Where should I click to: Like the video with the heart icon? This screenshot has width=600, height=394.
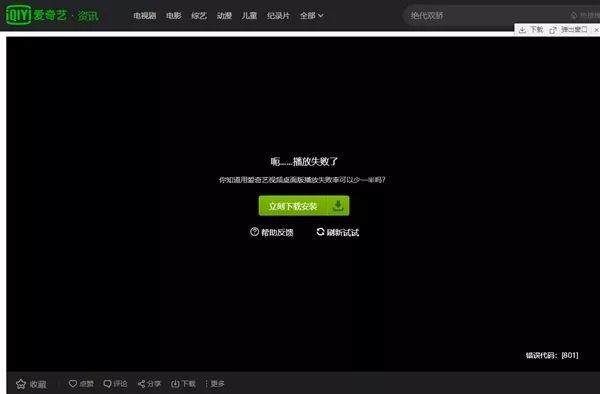(x=73, y=383)
